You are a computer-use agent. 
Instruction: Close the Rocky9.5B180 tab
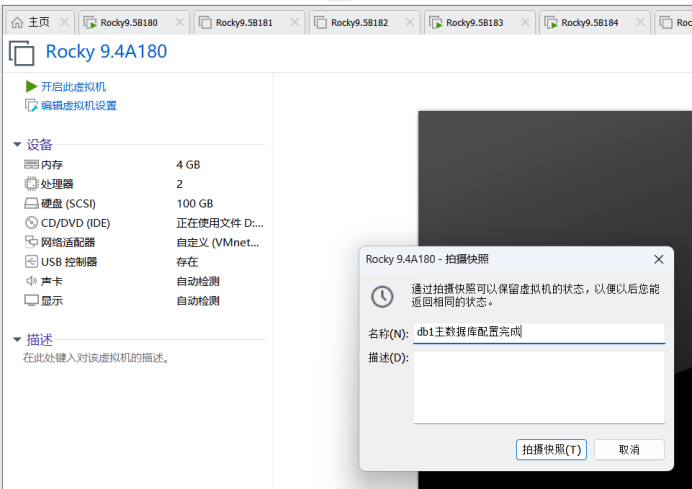click(179, 22)
